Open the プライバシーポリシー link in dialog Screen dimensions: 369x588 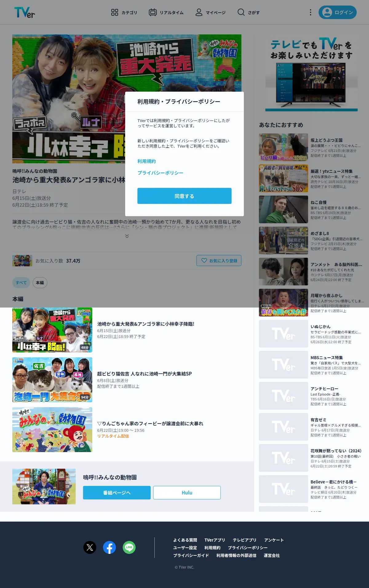coord(160,173)
